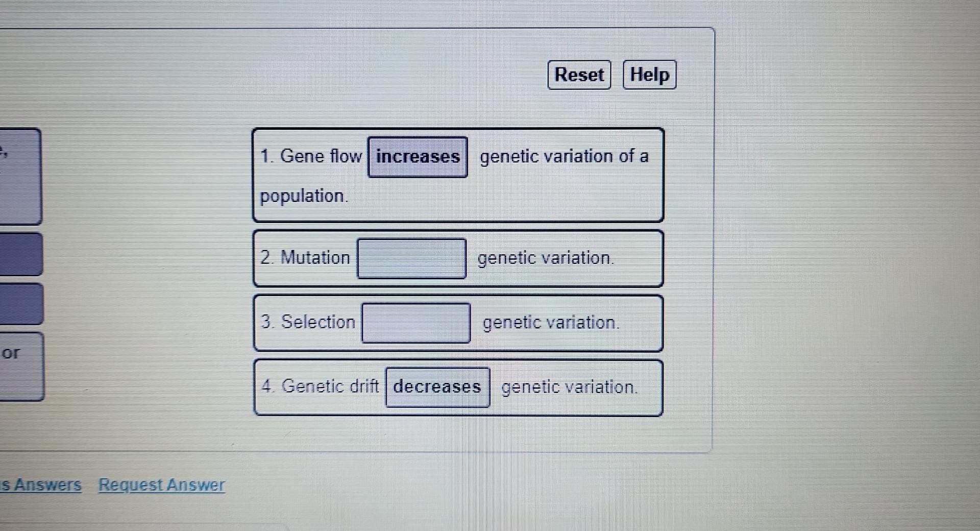
Task: Click 'genetic variation' text in statement 3
Action: (550, 322)
